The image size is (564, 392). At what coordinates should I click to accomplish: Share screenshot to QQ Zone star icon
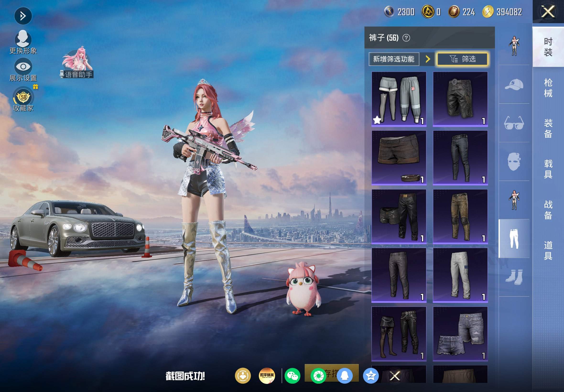pos(370,376)
